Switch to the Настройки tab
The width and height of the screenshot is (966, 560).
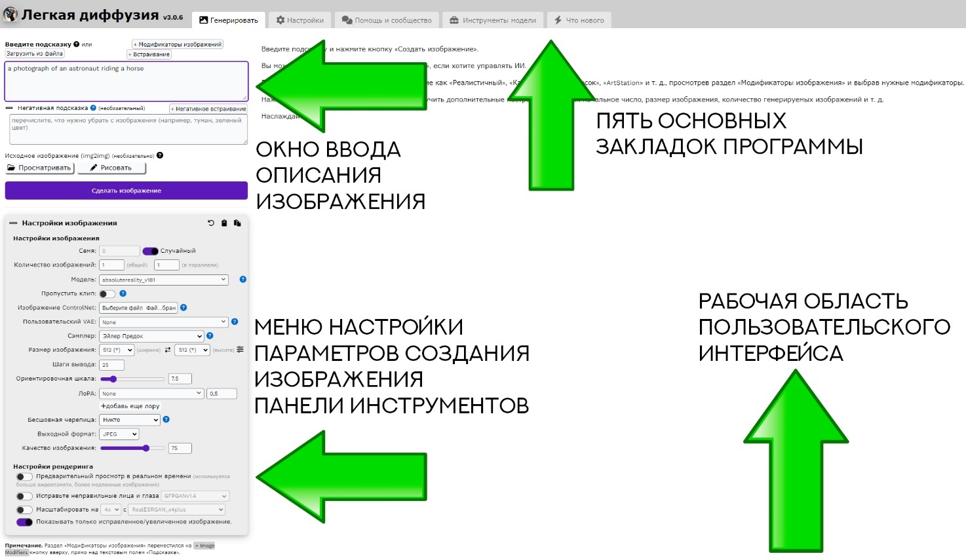tap(300, 20)
